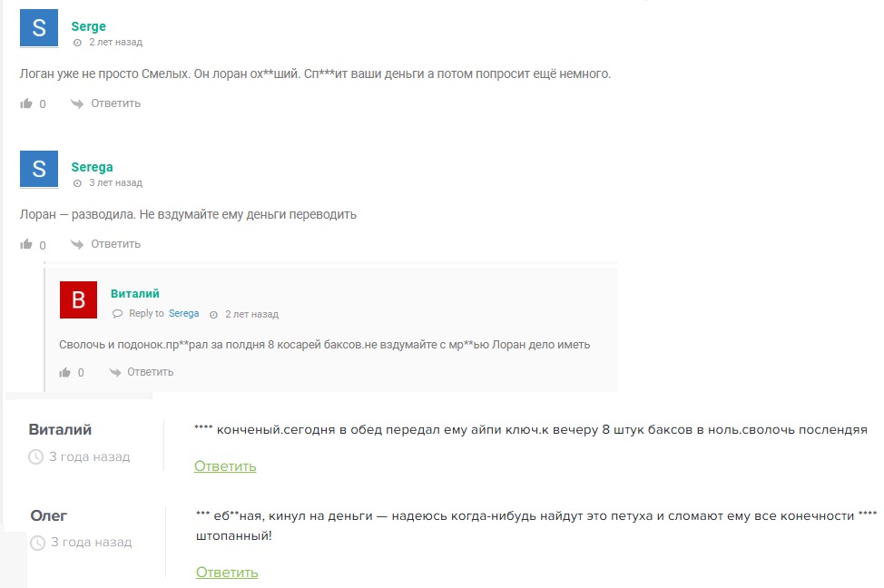
Task: Click green 'Ответить' link under Олег's review
Action: coord(227,573)
